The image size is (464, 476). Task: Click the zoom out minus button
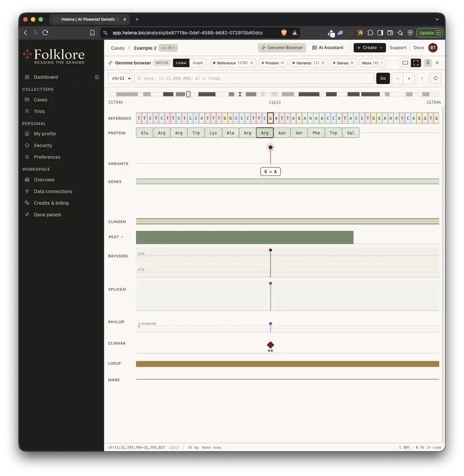[397, 78]
